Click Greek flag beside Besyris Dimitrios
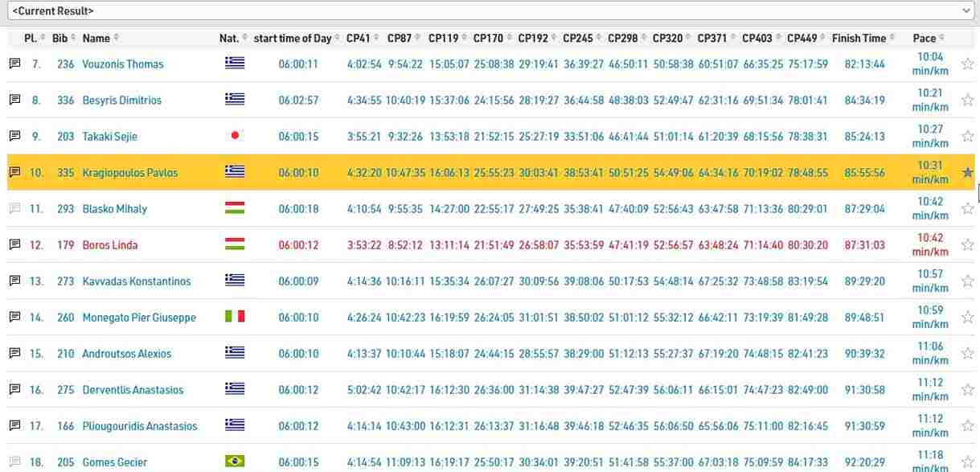The width and height of the screenshot is (980, 472). pos(235,100)
